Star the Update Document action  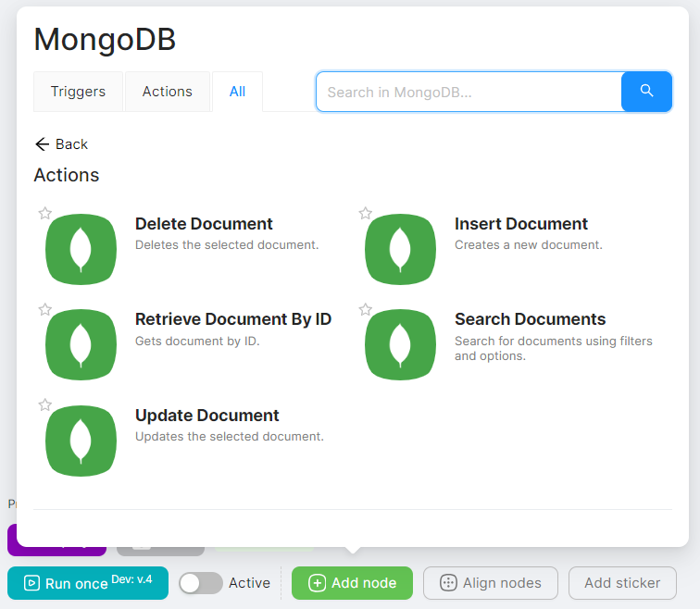pyautogui.click(x=45, y=405)
